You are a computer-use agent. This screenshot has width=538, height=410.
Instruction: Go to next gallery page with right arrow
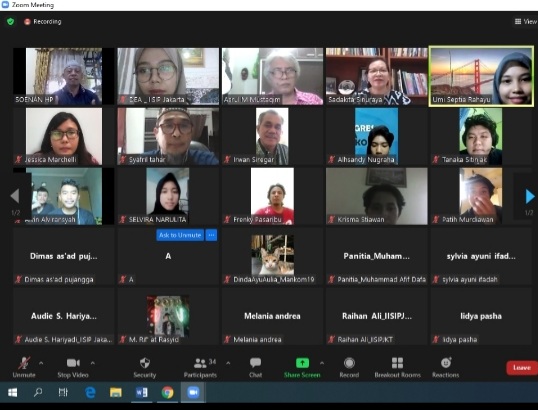click(x=530, y=196)
